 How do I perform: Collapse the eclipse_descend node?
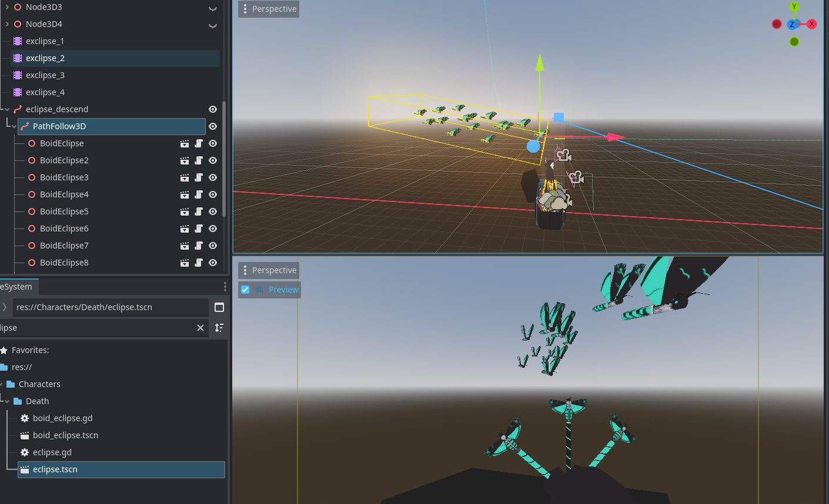(x=7, y=109)
